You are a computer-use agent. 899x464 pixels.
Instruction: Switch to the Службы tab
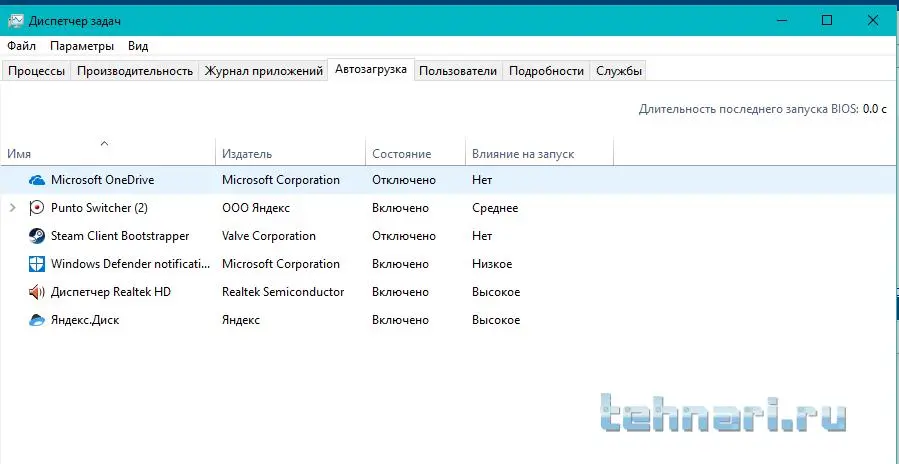(619, 71)
